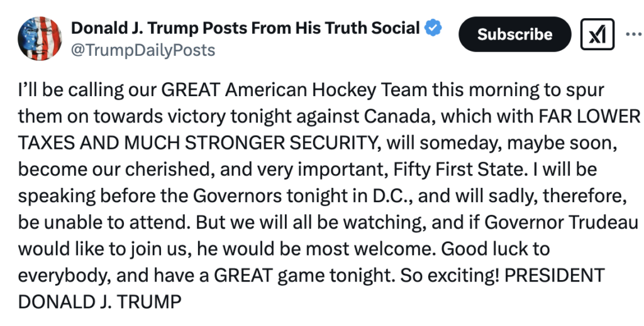
Task: Click the Subscribe button
Action: pos(514,35)
